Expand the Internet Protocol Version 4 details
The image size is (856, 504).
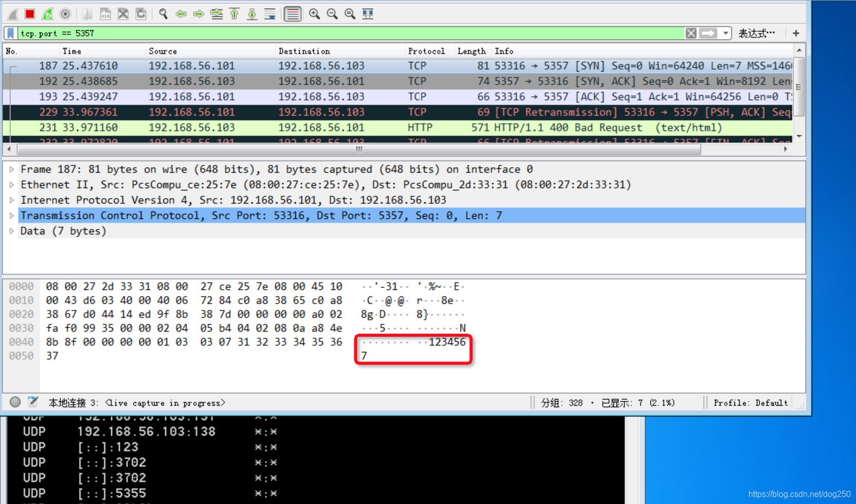[11, 200]
